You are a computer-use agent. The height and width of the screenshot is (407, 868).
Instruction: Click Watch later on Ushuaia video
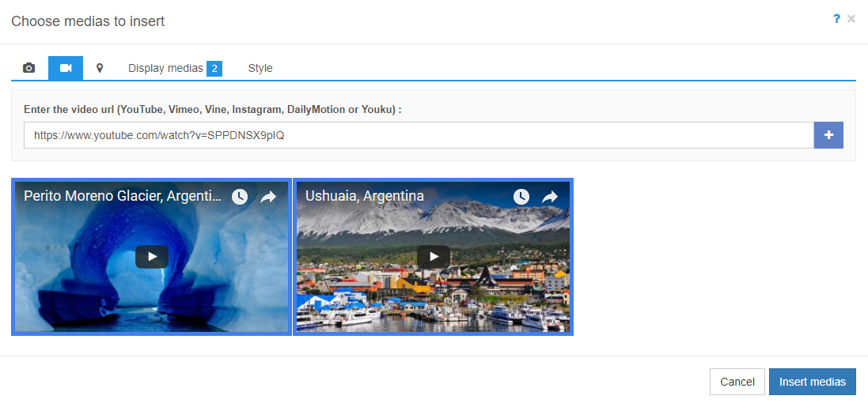(x=521, y=196)
